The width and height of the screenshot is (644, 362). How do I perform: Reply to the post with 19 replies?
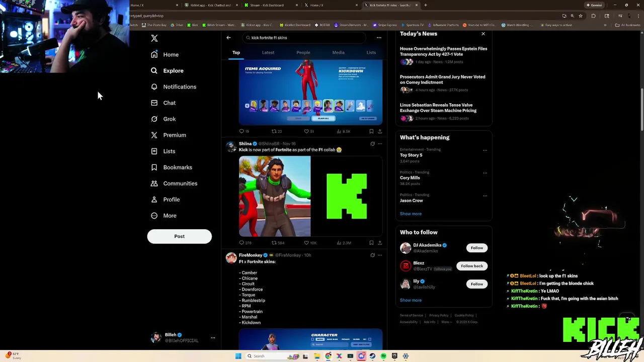pos(244,131)
